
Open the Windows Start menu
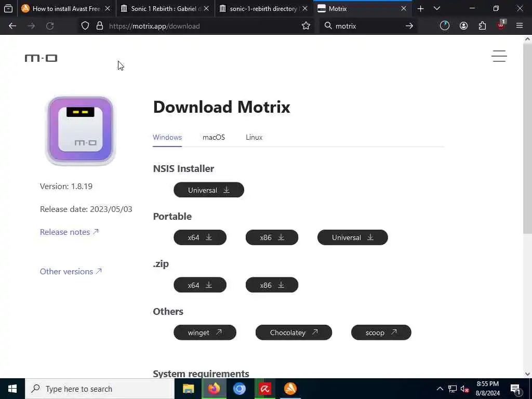pos(12,389)
